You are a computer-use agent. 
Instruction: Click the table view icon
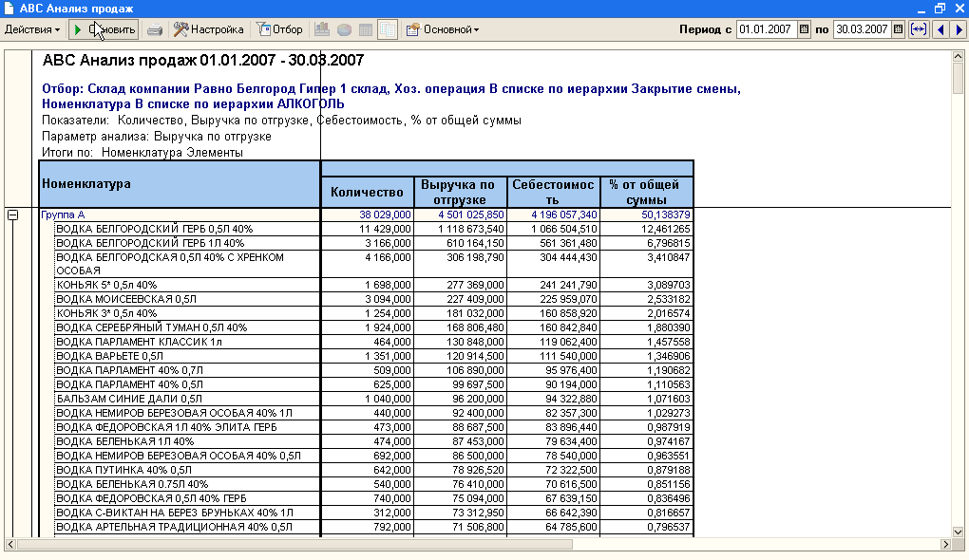[x=366, y=29]
